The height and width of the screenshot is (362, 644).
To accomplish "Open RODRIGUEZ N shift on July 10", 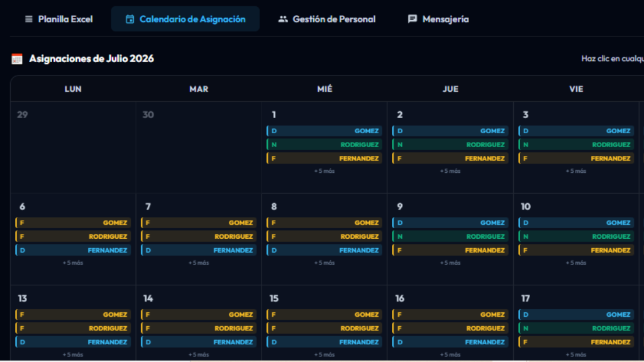I will [x=576, y=237].
